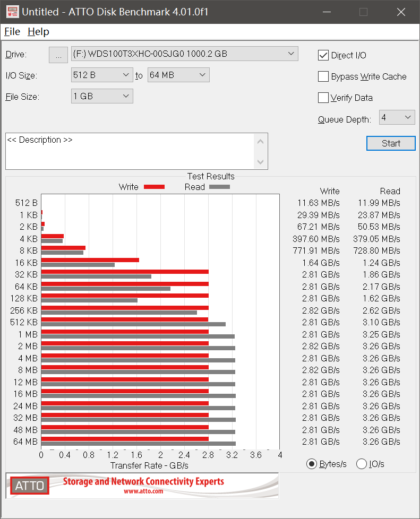Click the red write bar for 16 KB

90,260
